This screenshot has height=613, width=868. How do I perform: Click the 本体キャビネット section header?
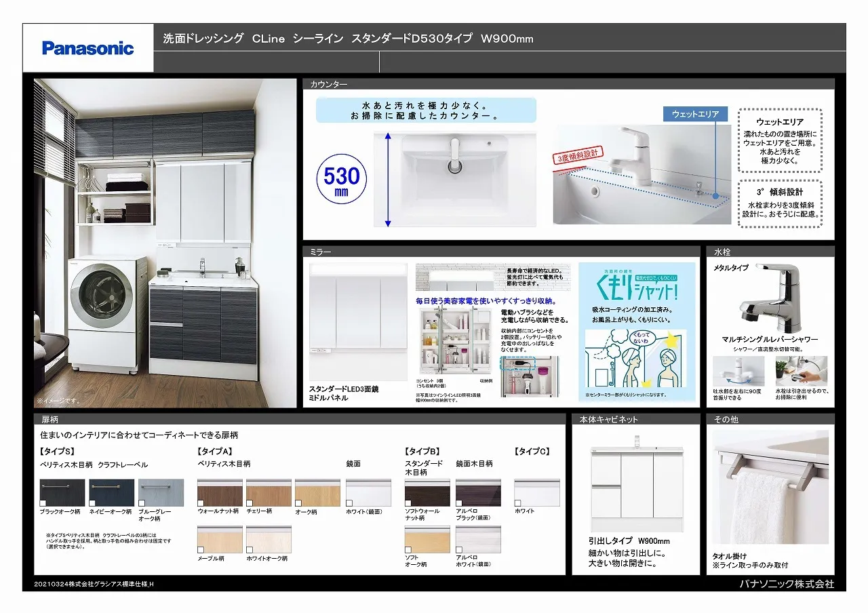pyautogui.click(x=636, y=419)
